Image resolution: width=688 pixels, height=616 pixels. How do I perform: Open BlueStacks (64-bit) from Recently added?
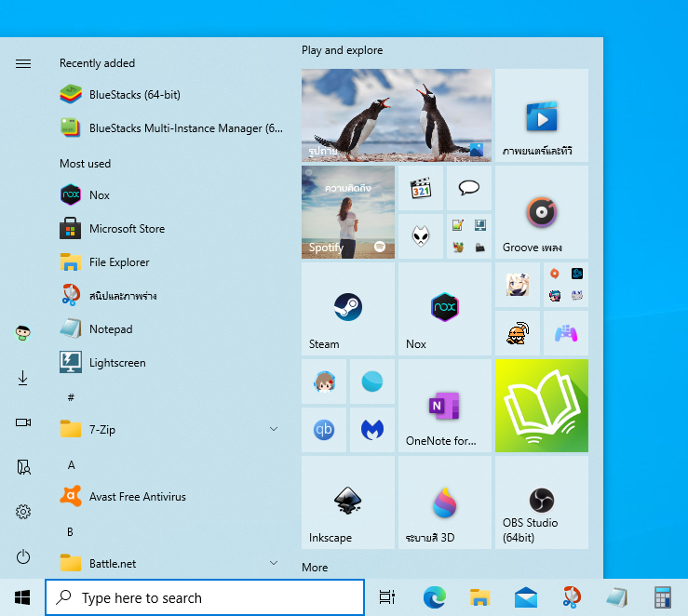pos(170,95)
